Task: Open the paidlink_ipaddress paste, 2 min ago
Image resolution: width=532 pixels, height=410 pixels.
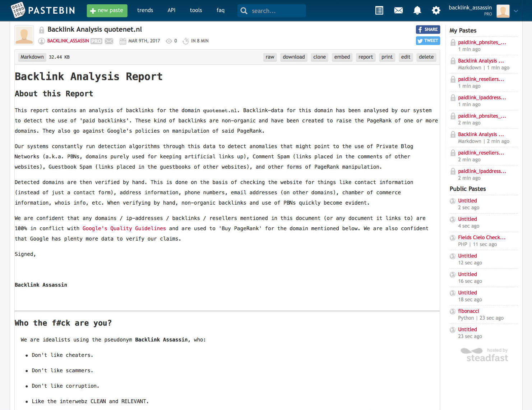Action: [482, 171]
